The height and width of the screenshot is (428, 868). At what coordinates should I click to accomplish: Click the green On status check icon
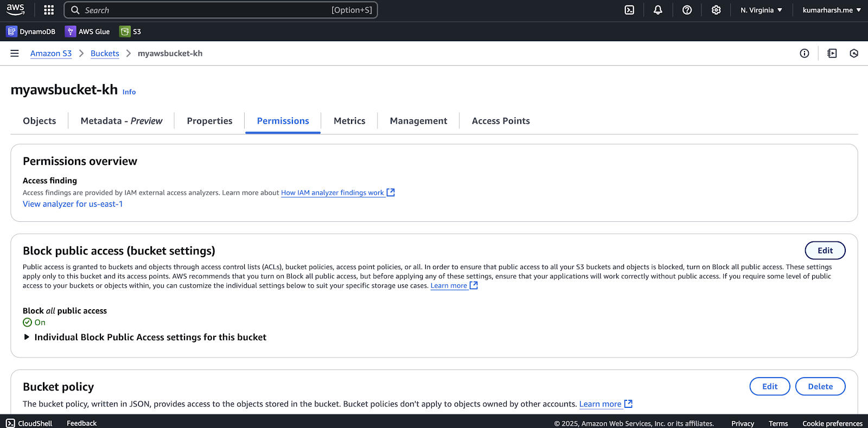[x=28, y=322]
